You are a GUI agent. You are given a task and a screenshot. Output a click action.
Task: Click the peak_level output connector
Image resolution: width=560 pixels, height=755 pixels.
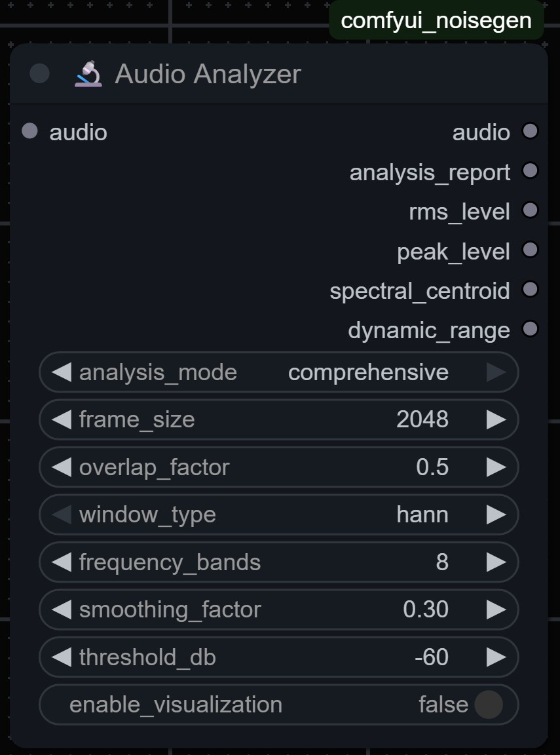pos(530,250)
